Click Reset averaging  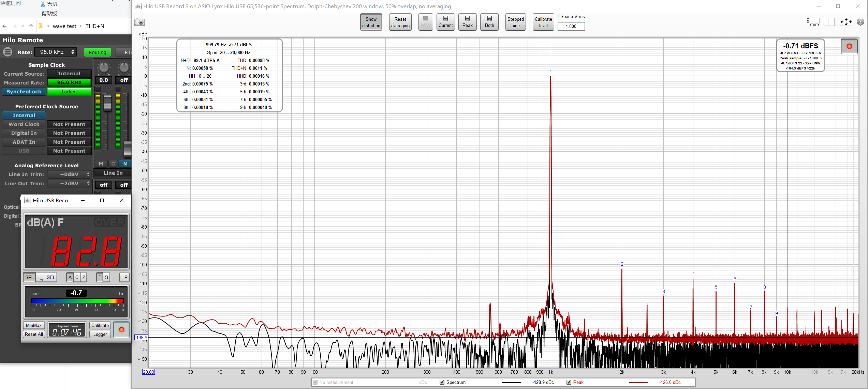tap(400, 22)
